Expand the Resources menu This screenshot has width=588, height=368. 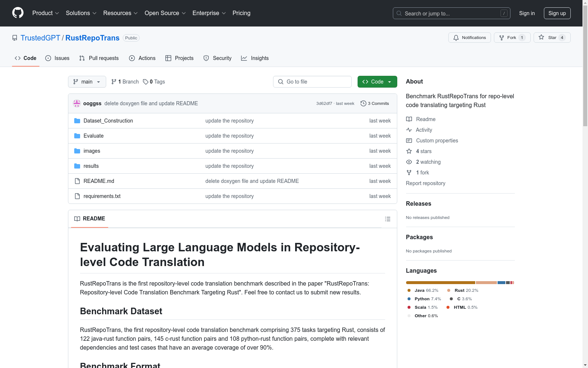(x=121, y=13)
